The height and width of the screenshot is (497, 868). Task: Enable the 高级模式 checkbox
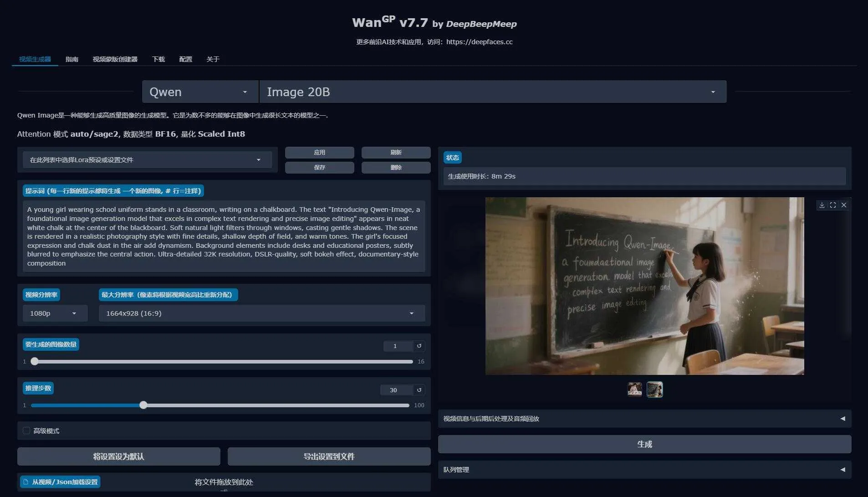[26, 430]
